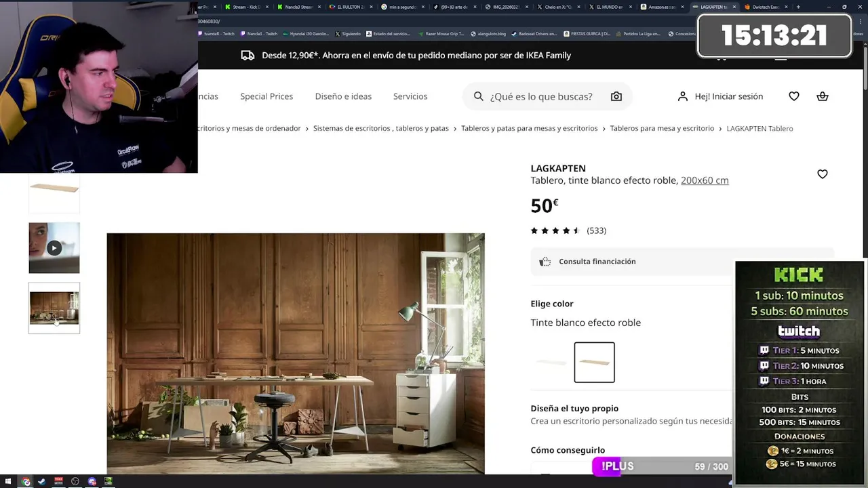Click Consulta financiación button
The image size is (868, 488).
coord(682,262)
